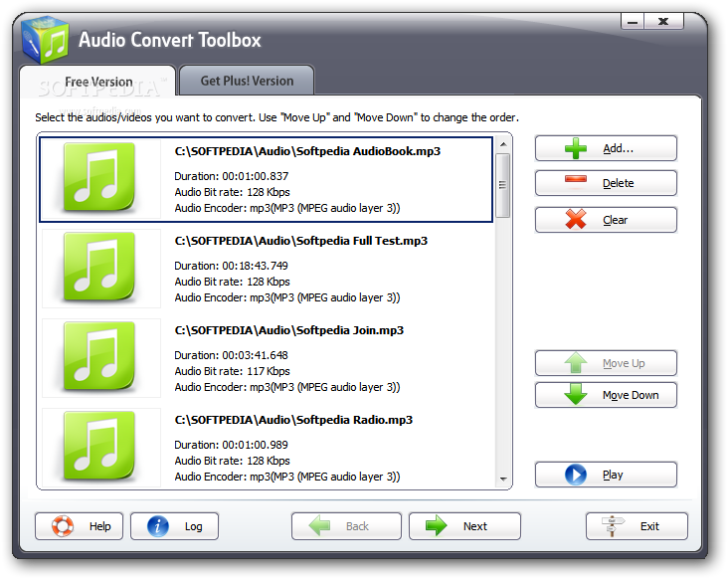Click the blue Play icon
728x579 pixels.
(x=576, y=475)
